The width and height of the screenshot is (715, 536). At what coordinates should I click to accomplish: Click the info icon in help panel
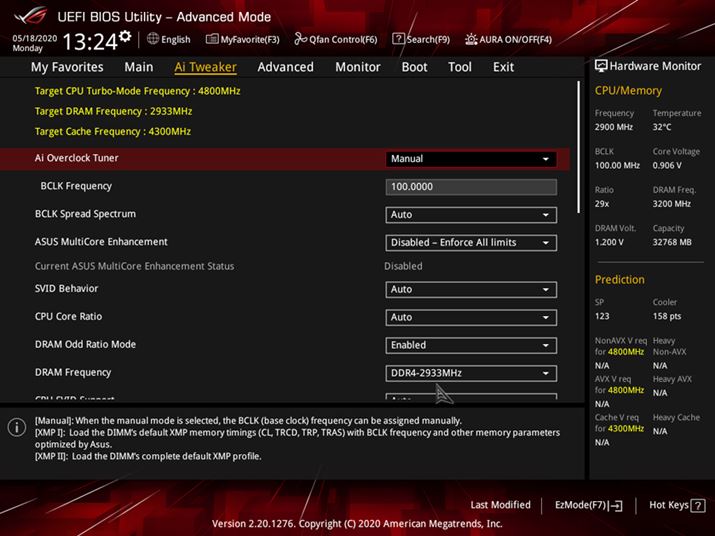(17, 428)
